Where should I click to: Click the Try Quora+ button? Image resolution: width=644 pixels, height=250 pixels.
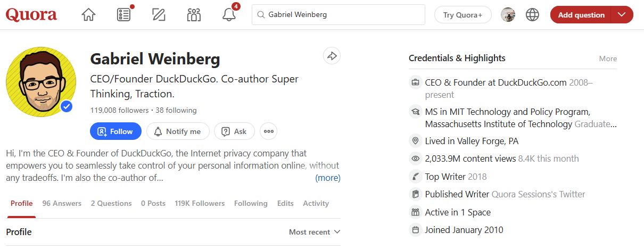pos(463,15)
